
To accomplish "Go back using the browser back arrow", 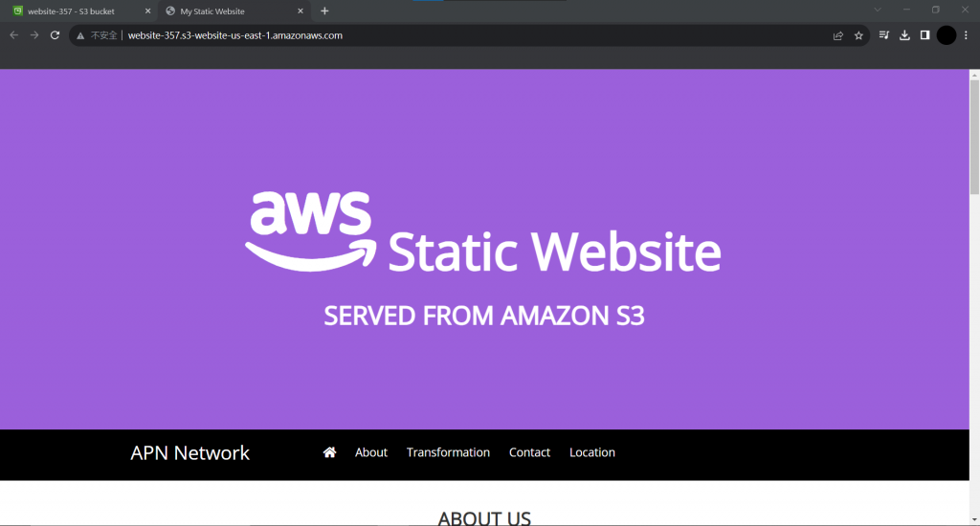I will (x=13, y=35).
